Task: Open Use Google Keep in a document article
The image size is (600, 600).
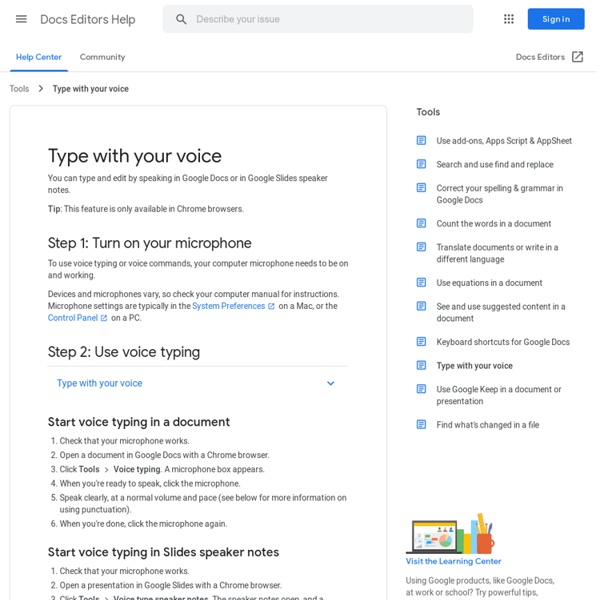Action: pos(499,395)
